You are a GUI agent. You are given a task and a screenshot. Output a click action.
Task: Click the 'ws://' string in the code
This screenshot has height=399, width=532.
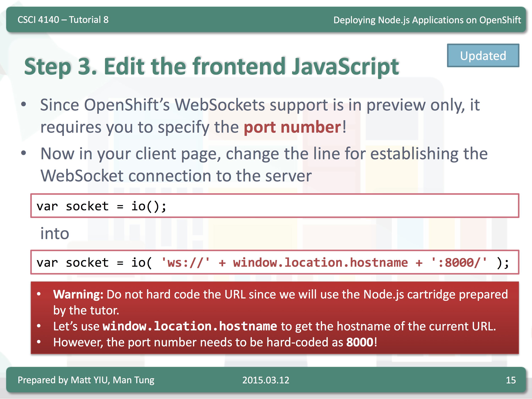pos(185,262)
